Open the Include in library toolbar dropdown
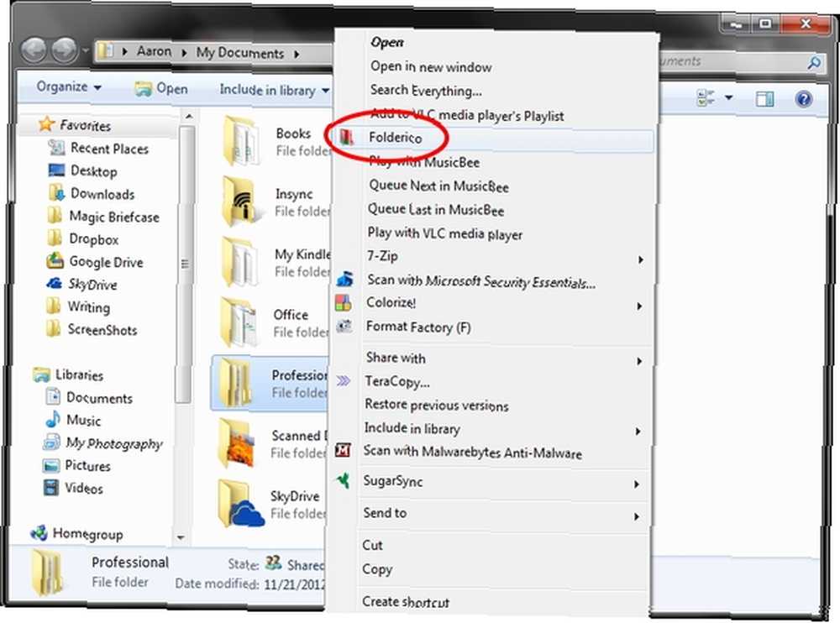This screenshot has width=840, height=623. coord(275,90)
